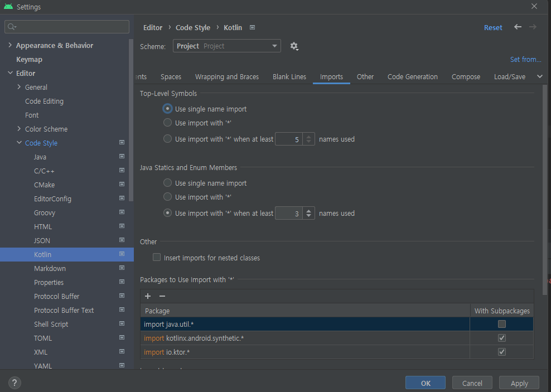Click project icon beside JSON entry
The width and height of the screenshot is (551, 392).
point(122,240)
